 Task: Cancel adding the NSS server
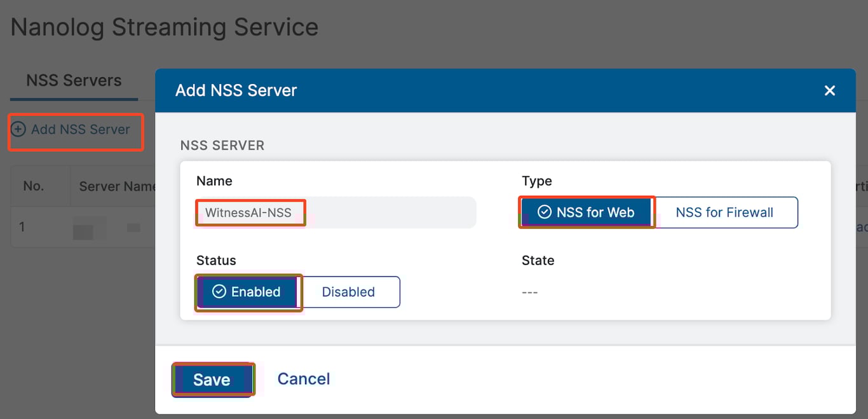click(x=304, y=379)
